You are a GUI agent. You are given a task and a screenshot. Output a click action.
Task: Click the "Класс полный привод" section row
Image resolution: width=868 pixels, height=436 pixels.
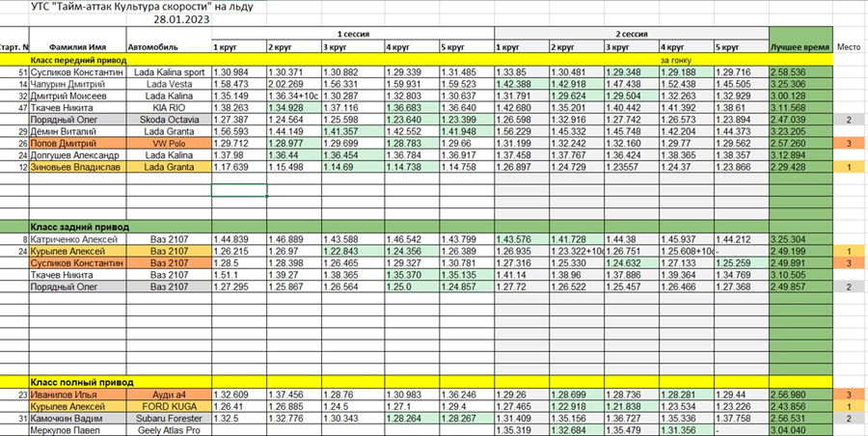click(x=77, y=382)
